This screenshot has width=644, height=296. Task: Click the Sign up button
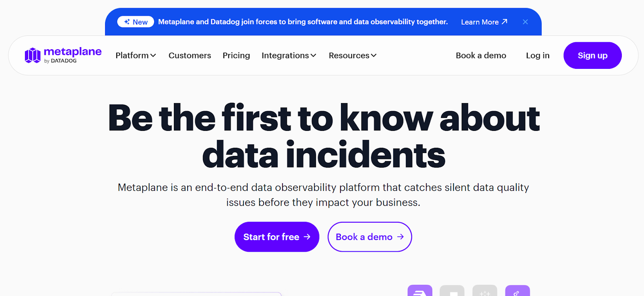pos(592,55)
